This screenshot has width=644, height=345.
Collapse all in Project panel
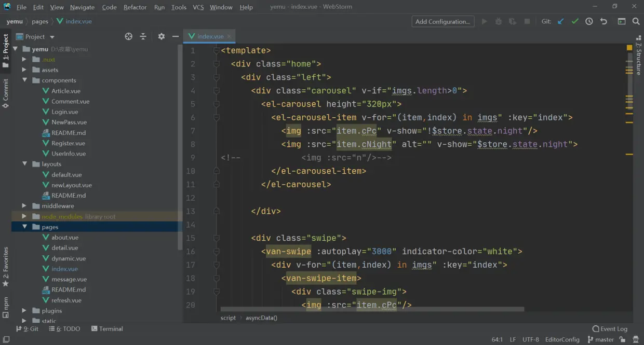coord(143,36)
